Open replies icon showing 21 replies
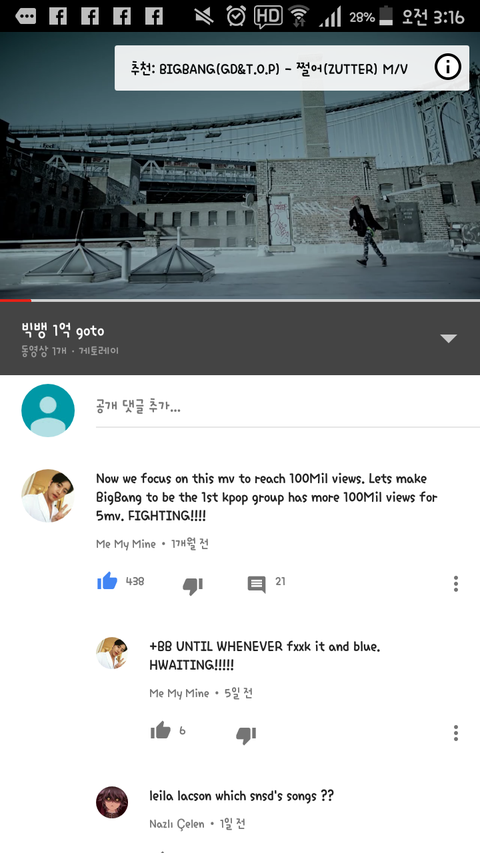 pyautogui.click(x=257, y=585)
